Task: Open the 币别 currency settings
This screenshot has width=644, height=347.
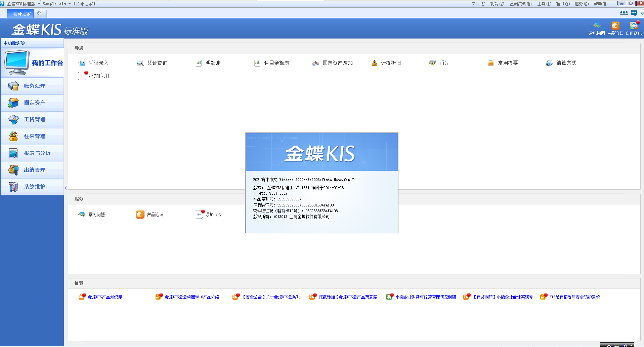Action: (432, 63)
